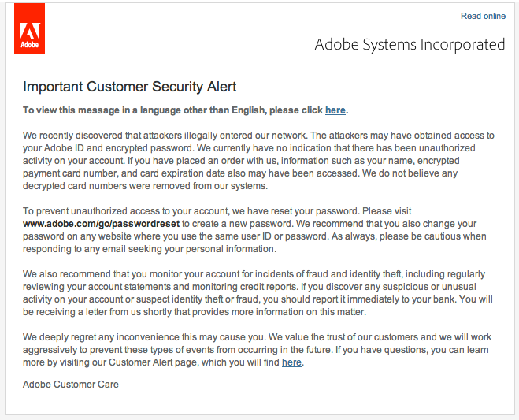Click 'here' link for other languages
Screen dimensions: 519x420
[x=335, y=110]
